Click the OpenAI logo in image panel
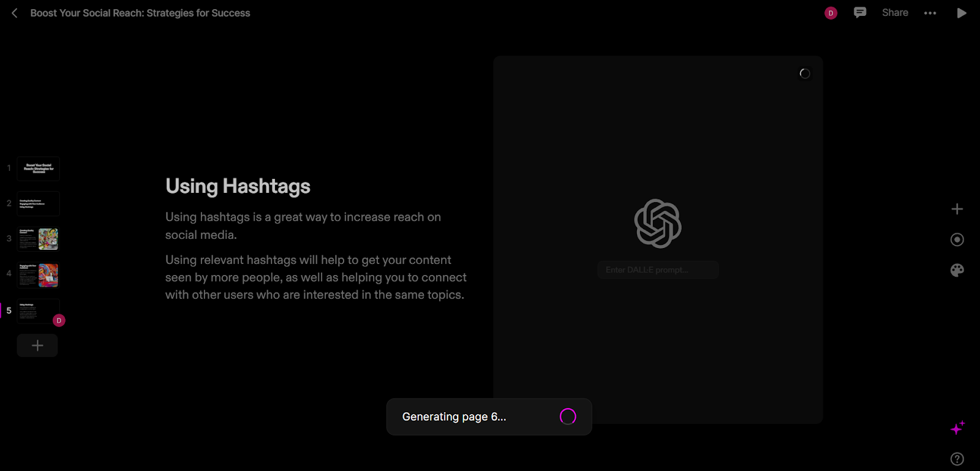 (658, 224)
